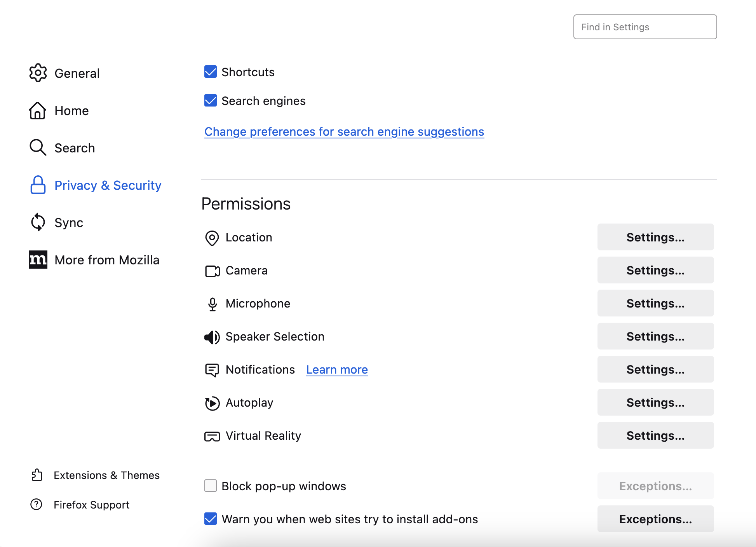Click the Privacy & Security lock icon

(37, 185)
